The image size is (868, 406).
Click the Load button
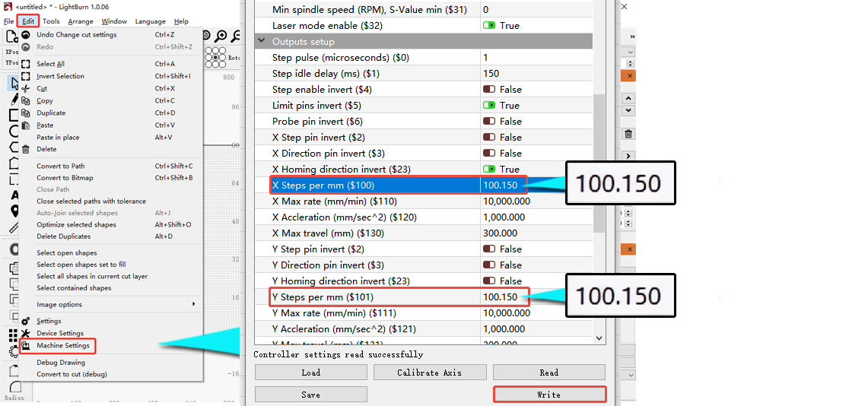[x=310, y=373]
